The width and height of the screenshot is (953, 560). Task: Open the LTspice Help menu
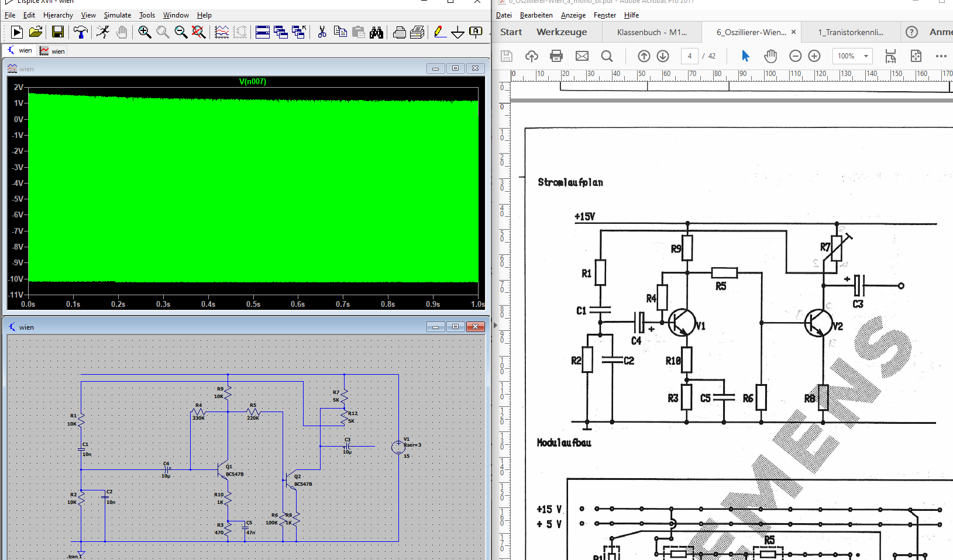[x=204, y=15]
